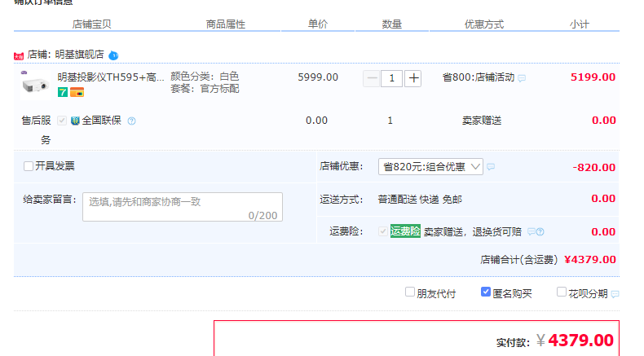Show the note icon beside the 店铺优惠 dropdown
The image size is (644, 356).
pos(491,167)
